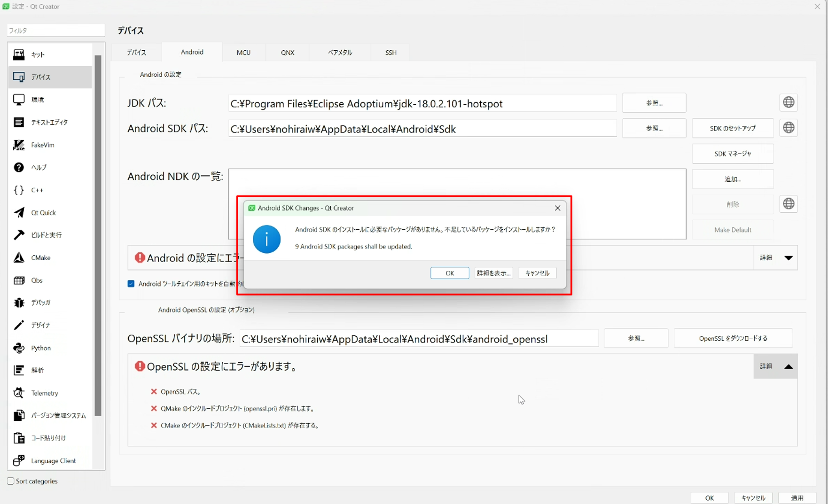
Task: Open the Kits category icon in sidebar
Action: pyautogui.click(x=19, y=54)
